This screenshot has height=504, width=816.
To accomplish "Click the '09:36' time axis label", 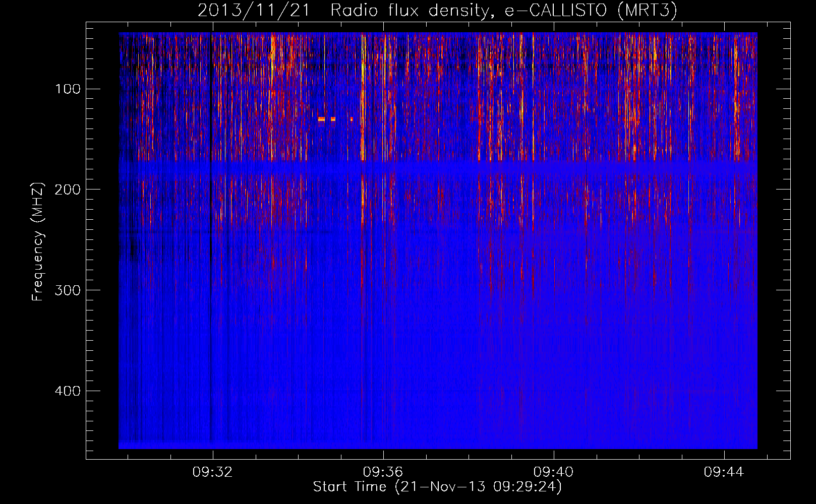I will tap(383, 472).
